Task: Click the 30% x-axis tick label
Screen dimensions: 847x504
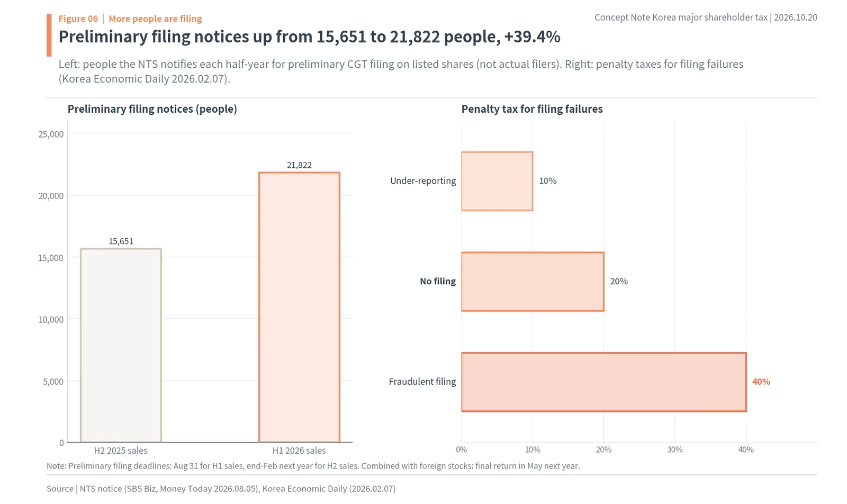Action: click(675, 449)
